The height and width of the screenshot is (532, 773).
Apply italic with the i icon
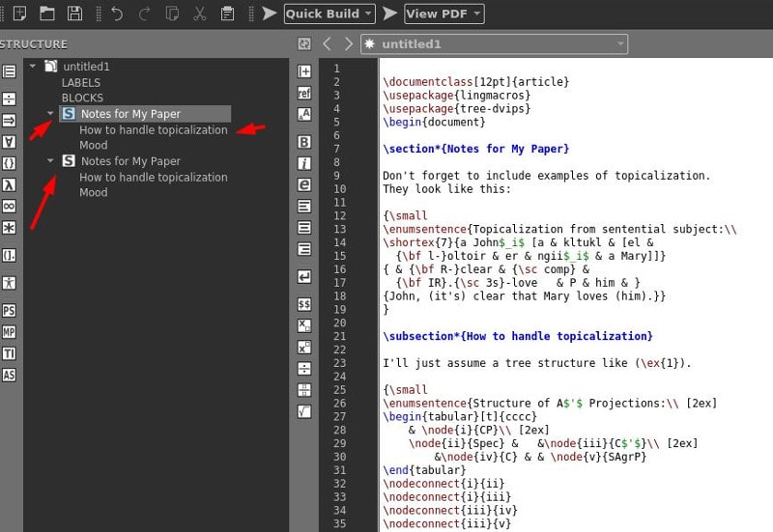[304, 163]
